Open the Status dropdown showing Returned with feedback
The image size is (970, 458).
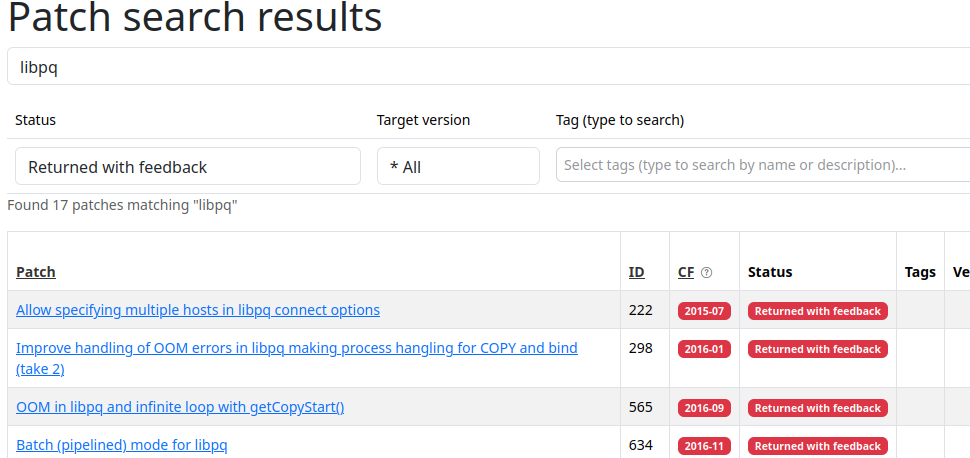point(188,167)
